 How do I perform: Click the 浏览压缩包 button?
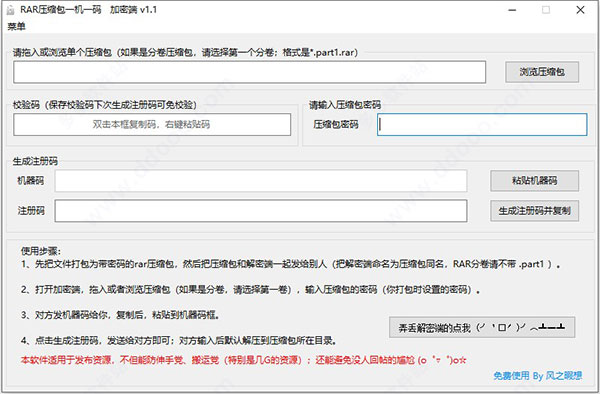542,72
